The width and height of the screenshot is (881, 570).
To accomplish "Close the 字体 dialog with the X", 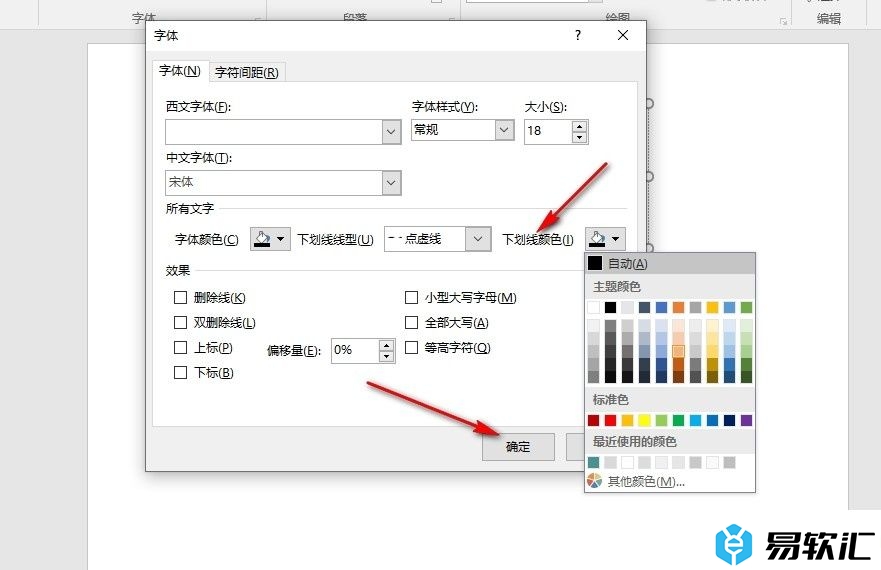I will tap(623, 35).
